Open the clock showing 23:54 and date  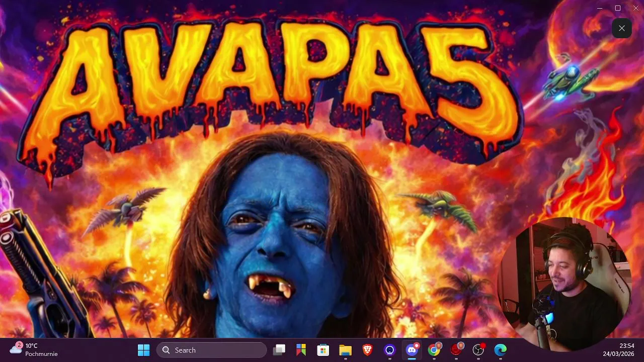click(x=619, y=350)
